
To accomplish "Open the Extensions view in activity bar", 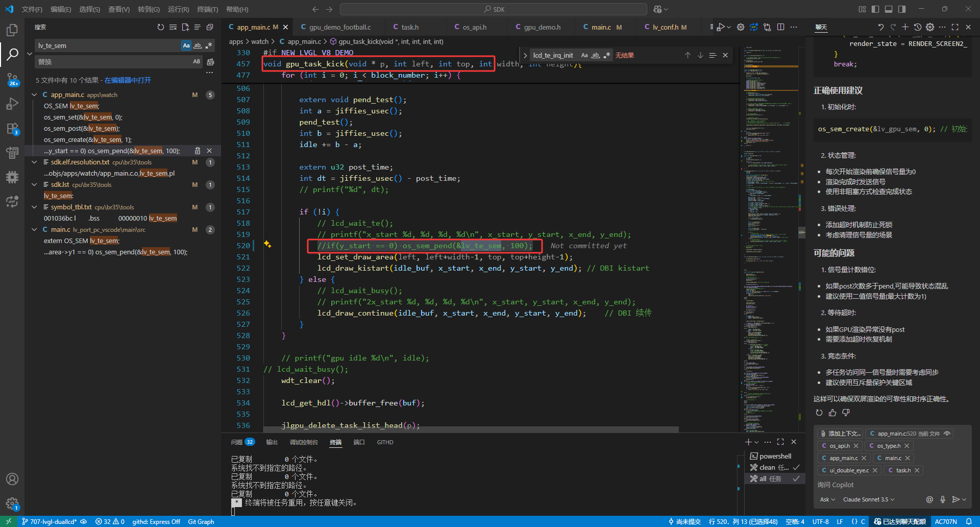I will click(12, 128).
